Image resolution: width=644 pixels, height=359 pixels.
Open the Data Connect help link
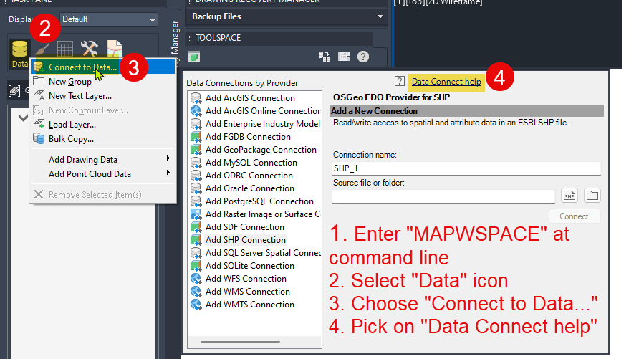click(x=446, y=81)
